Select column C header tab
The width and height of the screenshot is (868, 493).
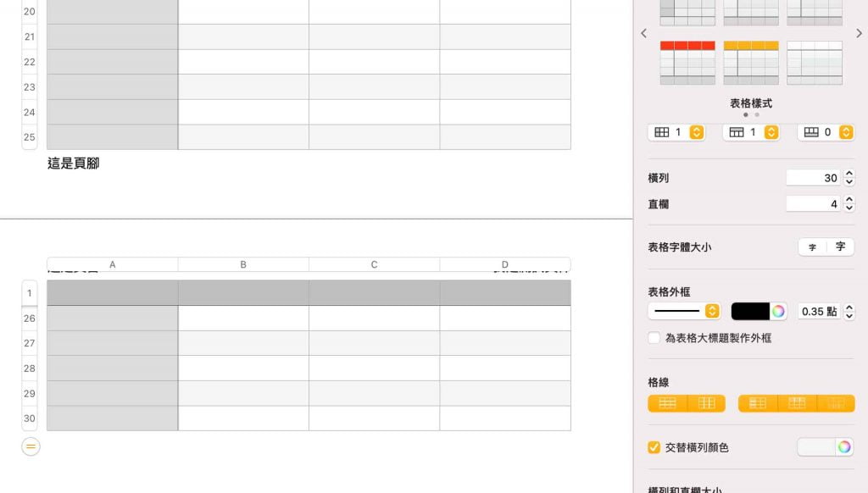[374, 264]
